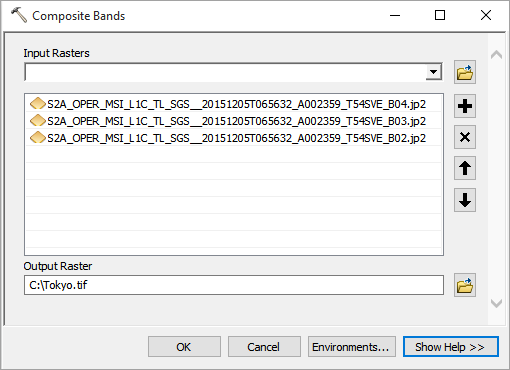The height and width of the screenshot is (370, 510).
Task: Move selected raster up with the arrow
Action: pyautogui.click(x=465, y=168)
